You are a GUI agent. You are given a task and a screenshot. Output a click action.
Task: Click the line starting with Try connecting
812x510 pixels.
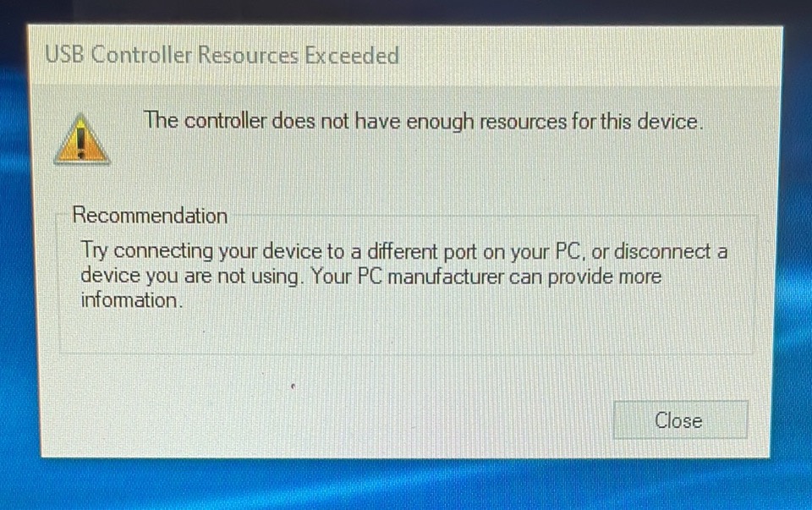(x=404, y=252)
